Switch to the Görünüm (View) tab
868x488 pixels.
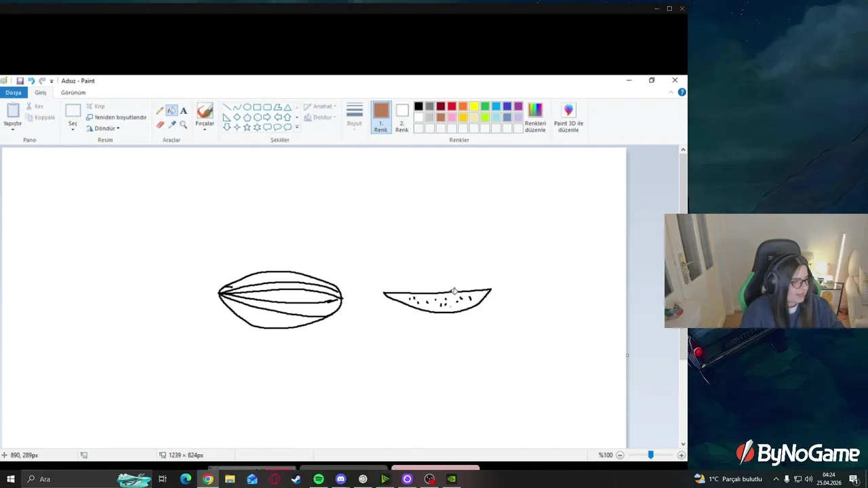[73, 92]
